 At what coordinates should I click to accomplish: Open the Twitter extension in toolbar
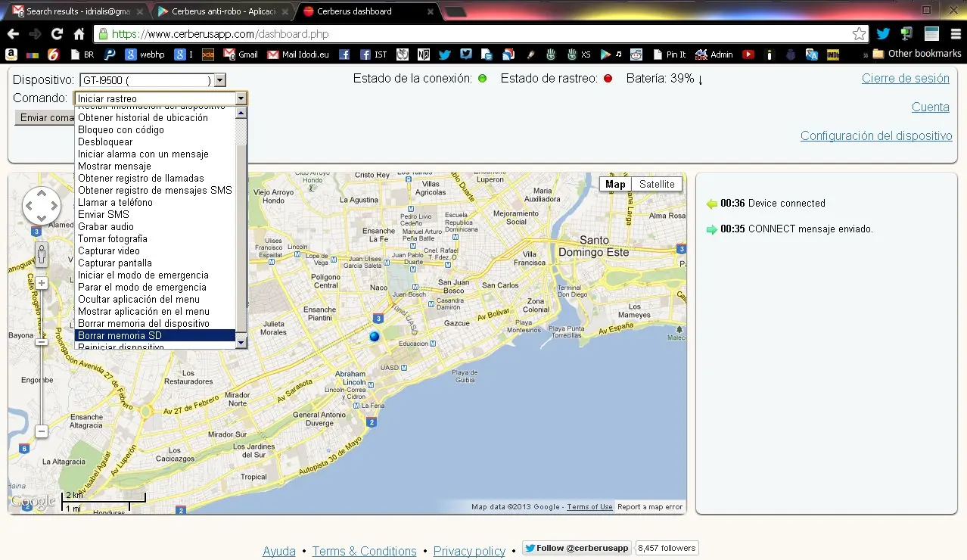click(x=883, y=34)
